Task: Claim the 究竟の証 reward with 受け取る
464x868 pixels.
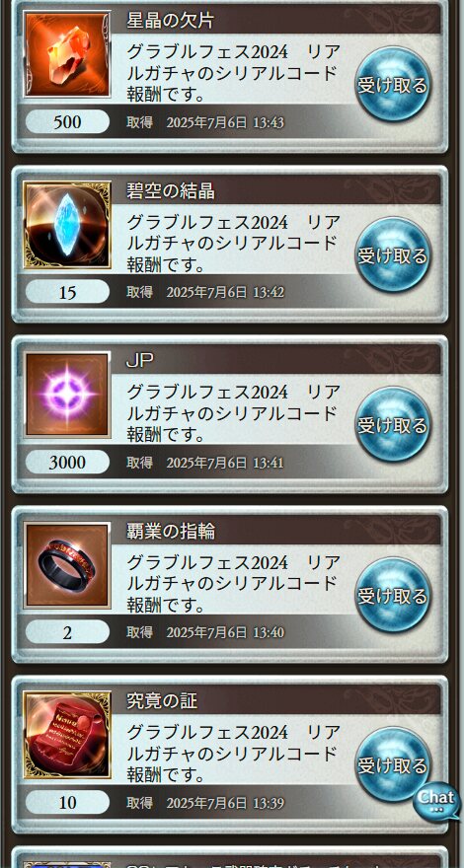Action: pos(393,765)
